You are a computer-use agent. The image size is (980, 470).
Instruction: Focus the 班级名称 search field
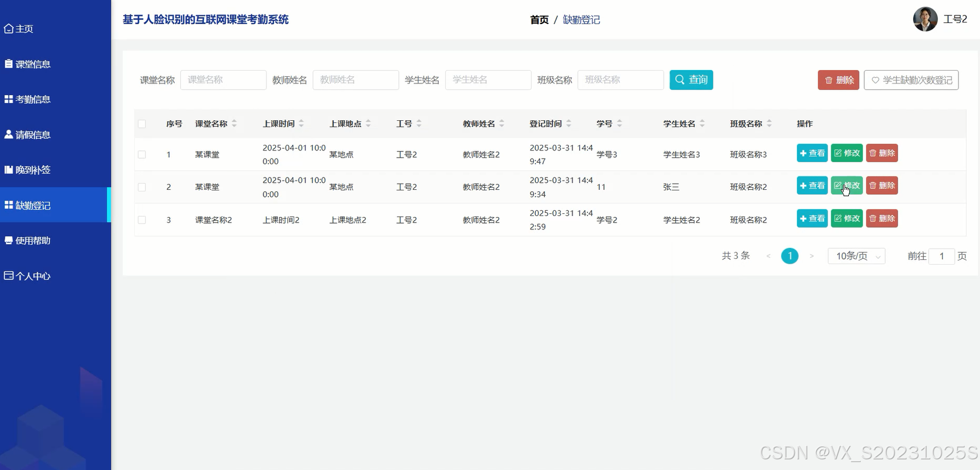pyautogui.click(x=620, y=80)
